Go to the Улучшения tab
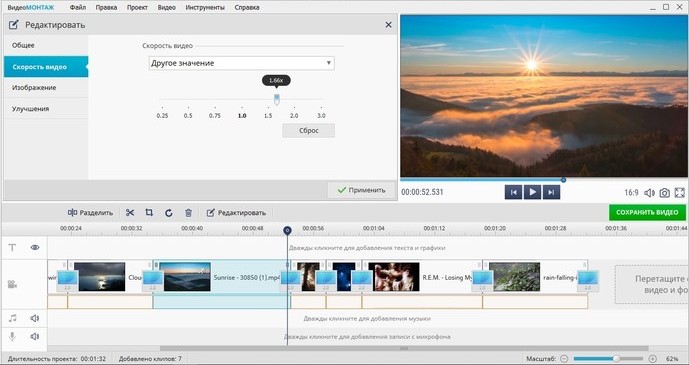 (46, 108)
